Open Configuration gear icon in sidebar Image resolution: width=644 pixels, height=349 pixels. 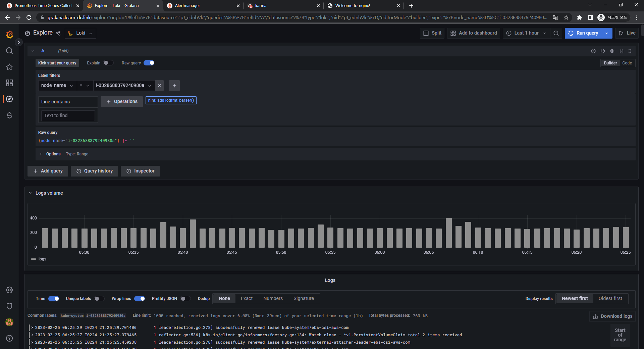tap(9, 290)
